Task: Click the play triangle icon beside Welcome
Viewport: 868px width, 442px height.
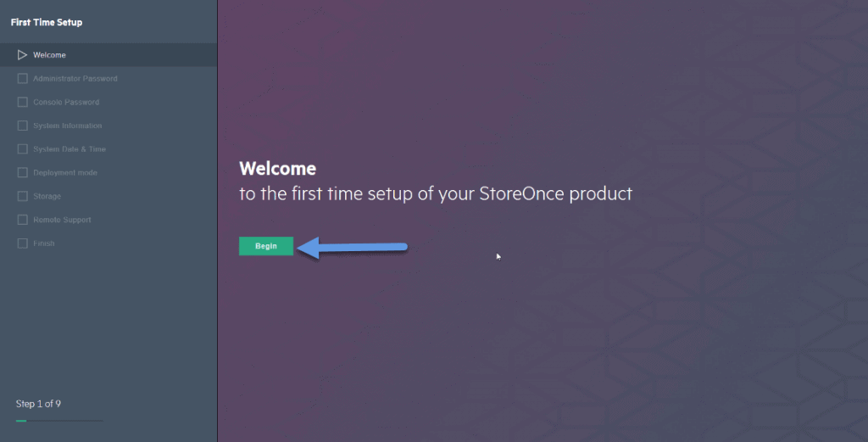Action: pyautogui.click(x=22, y=55)
